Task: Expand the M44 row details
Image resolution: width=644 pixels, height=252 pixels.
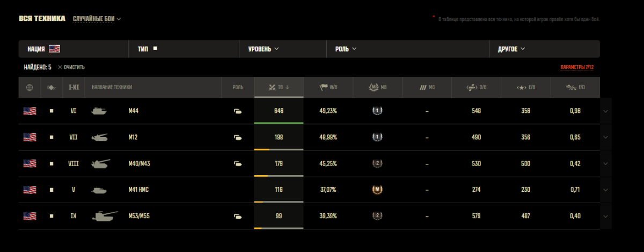Action: 605,111
